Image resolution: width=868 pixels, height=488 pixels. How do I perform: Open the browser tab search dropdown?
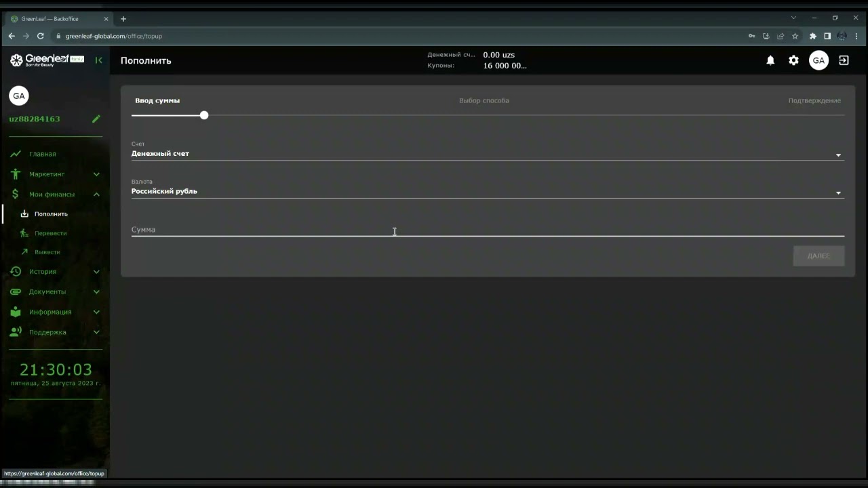(x=793, y=18)
